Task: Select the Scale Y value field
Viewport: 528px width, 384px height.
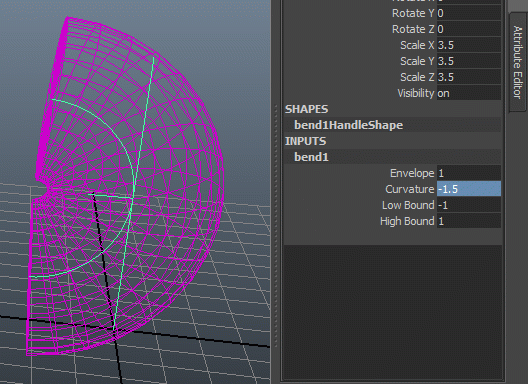Action: point(469,61)
